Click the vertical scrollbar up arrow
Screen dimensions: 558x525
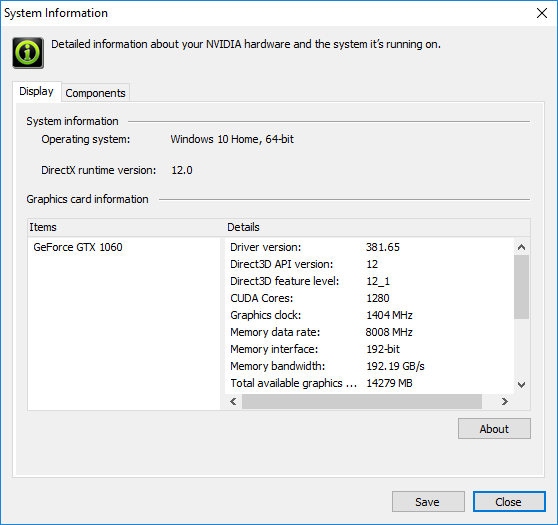pyautogui.click(x=521, y=247)
